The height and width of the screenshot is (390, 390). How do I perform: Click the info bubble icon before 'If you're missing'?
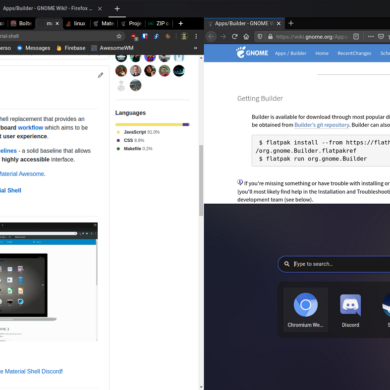(240, 182)
